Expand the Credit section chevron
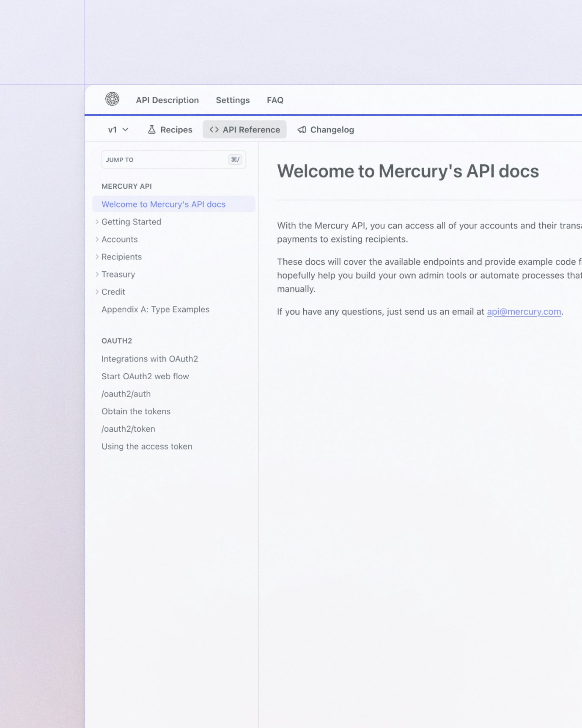Screen dimensions: 582x728 pyautogui.click(x=97, y=292)
